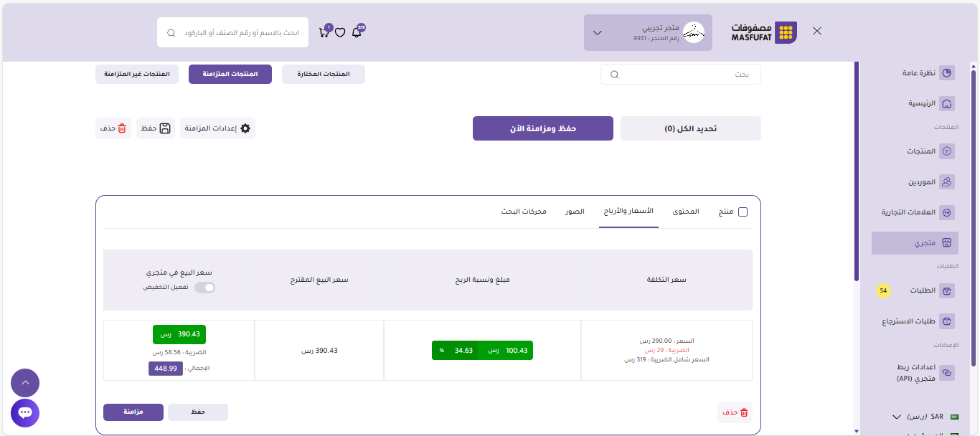Expand the store selector dropdown
The image size is (980, 436).
598,33
